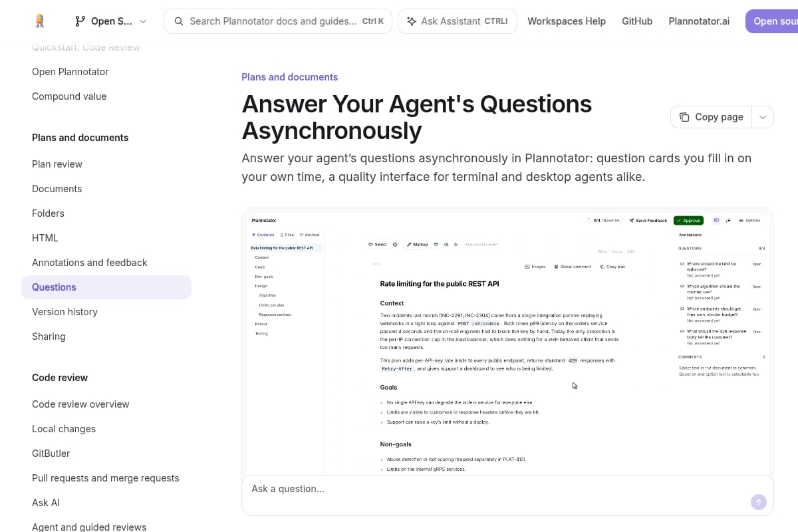The width and height of the screenshot is (798, 532).
Task: Click the purple Open source button
Action: [771, 21]
